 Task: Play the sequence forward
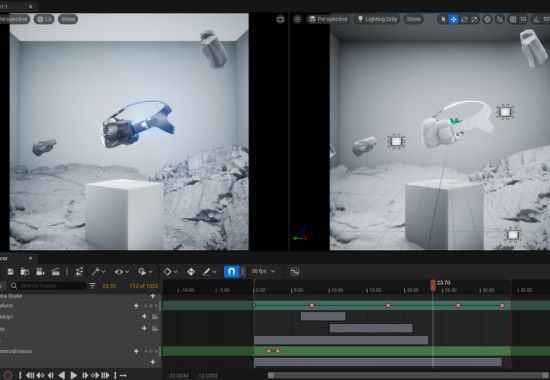pos(74,375)
